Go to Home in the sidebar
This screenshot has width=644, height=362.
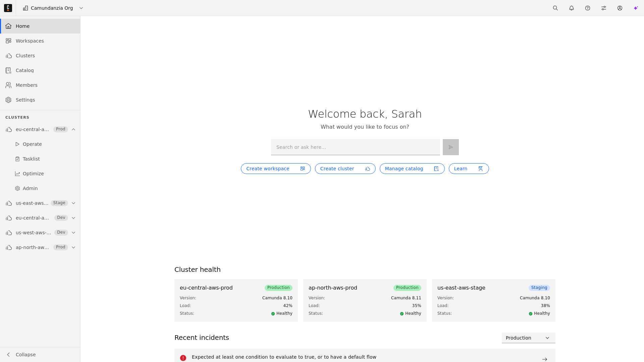40,26
